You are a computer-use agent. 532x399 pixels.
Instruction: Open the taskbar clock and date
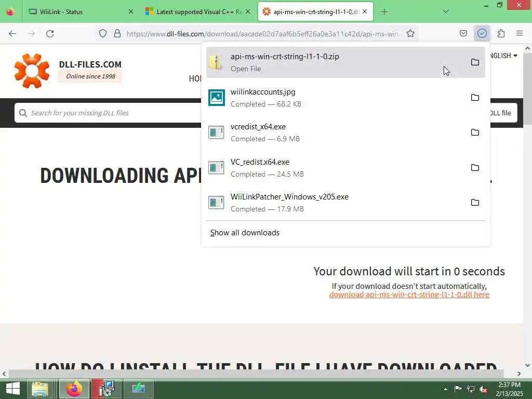[x=509, y=389]
